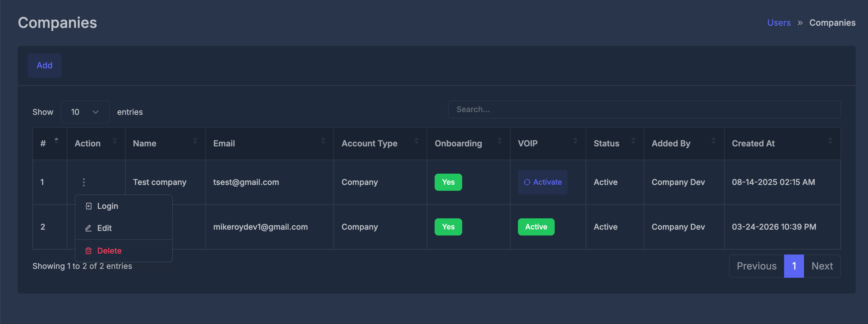Click the Add button
Image resolution: width=868 pixels, height=324 pixels.
coord(44,65)
